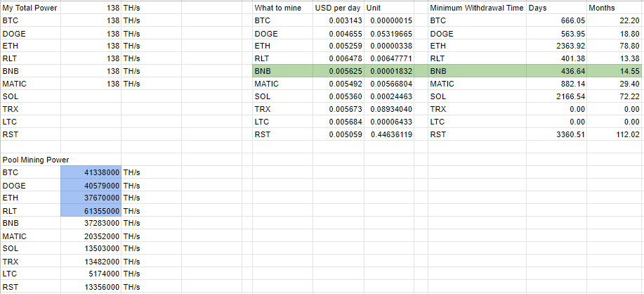Click TRX USD per day value 0.005673
This screenshot has height=294, width=644.
click(338, 109)
